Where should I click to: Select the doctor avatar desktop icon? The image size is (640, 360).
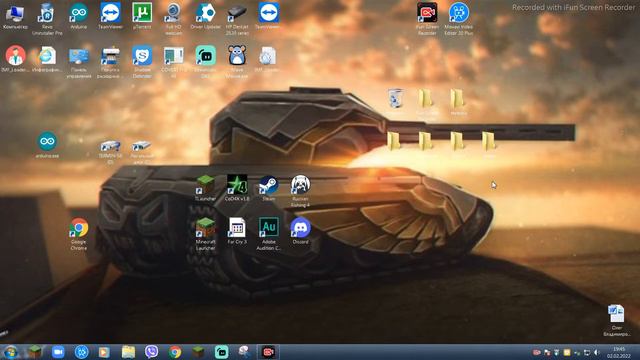point(16,59)
